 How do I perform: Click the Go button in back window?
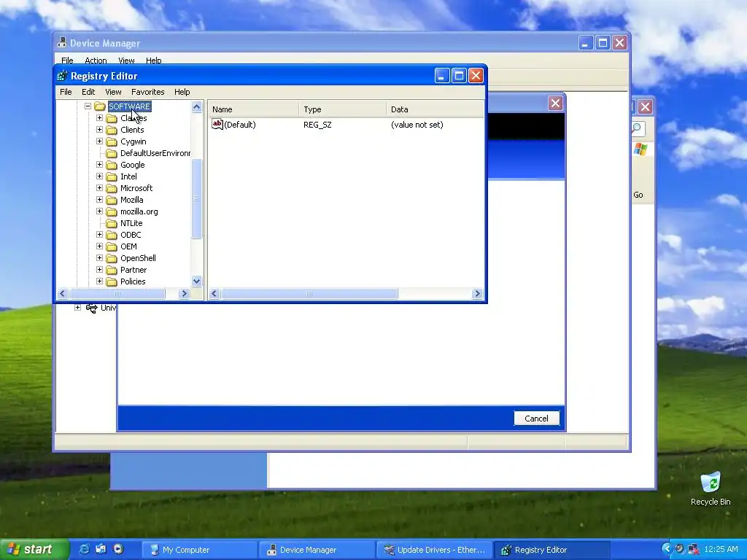pyautogui.click(x=638, y=195)
